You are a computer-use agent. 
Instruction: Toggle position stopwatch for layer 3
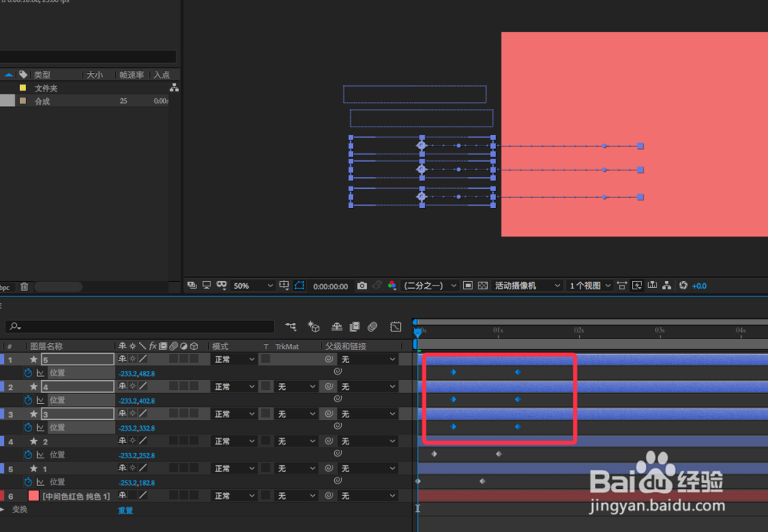[28, 428]
